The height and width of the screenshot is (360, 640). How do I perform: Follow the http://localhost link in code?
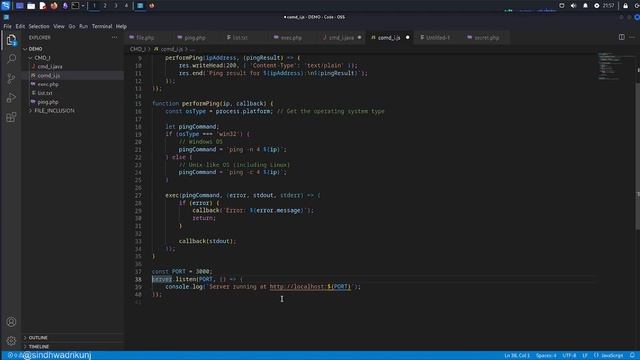tap(310, 287)
